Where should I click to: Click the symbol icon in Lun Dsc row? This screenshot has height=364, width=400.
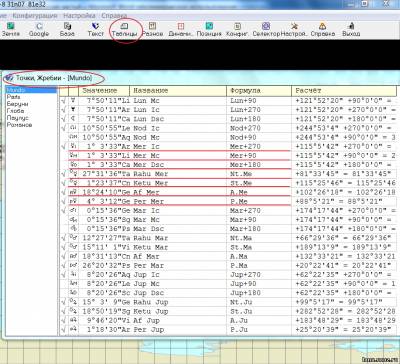(x=73, y=119)
